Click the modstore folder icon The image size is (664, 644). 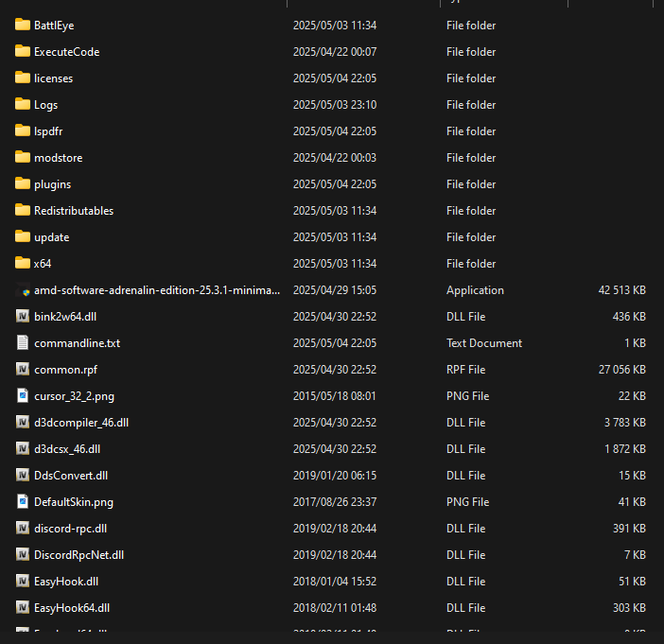(23, 158)
